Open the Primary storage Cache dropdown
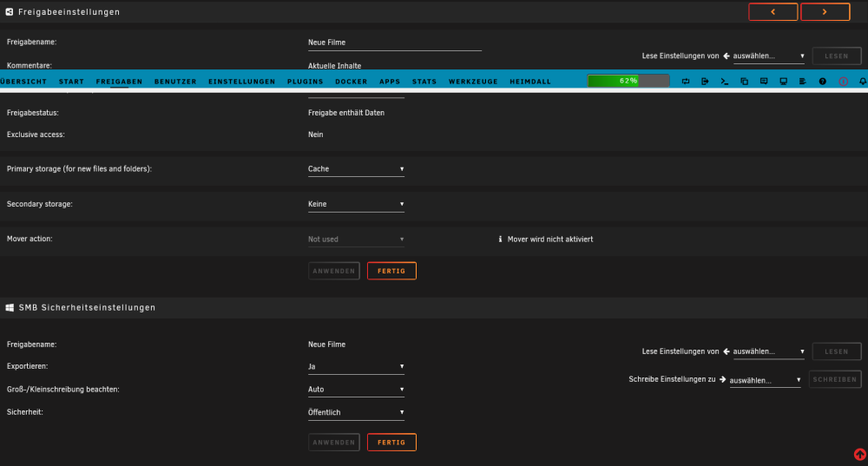Viewport: 868px width, 466px height. [356, 169]
